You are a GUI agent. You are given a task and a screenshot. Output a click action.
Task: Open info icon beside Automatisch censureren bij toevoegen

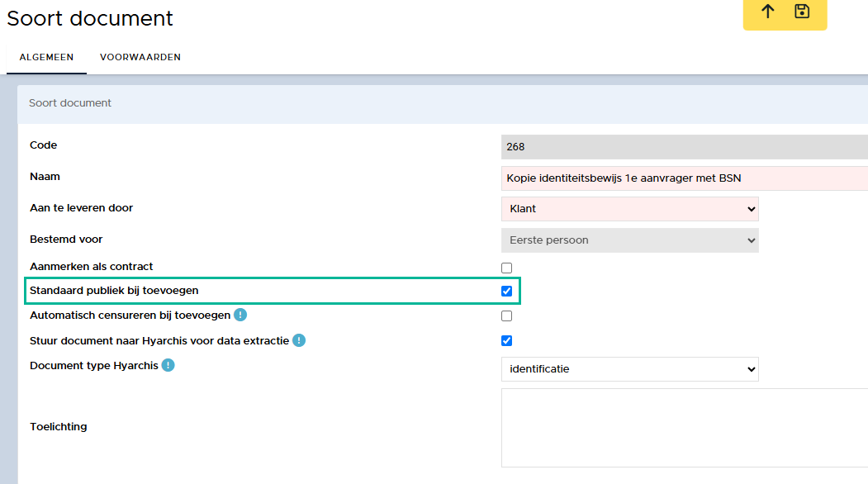click(x=240, y=315)
